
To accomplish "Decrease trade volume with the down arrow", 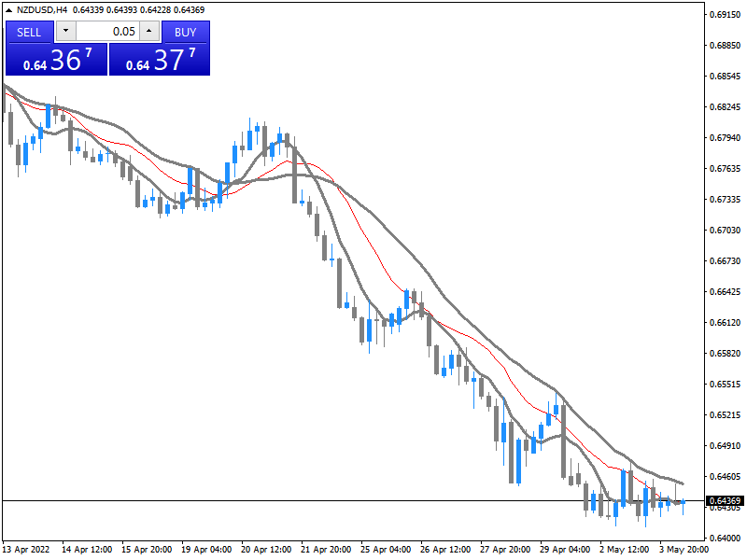I will [x=65, y=32].
